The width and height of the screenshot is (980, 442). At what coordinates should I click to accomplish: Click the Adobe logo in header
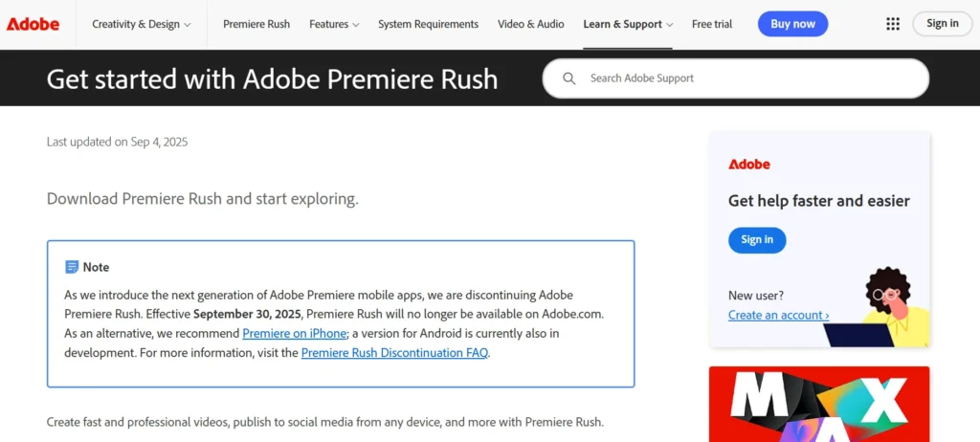33,24
